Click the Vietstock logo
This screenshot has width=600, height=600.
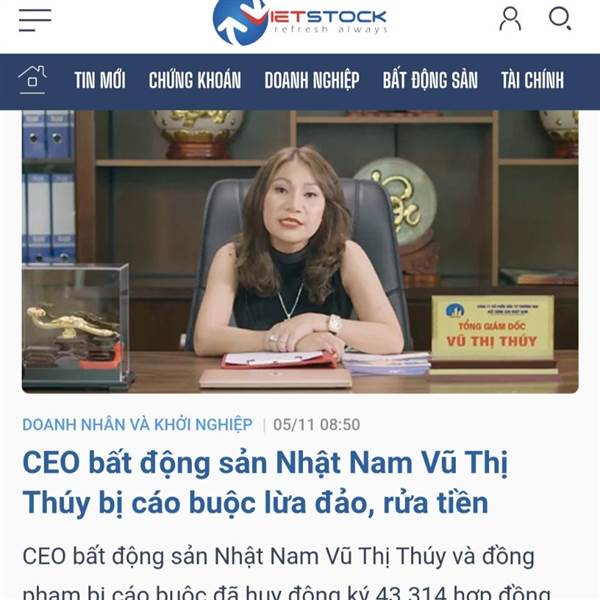[x=299, y=22]
